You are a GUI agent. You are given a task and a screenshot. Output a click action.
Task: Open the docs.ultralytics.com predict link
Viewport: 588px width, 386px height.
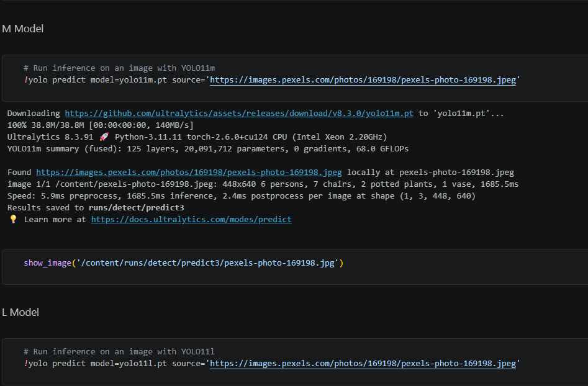[191, 220]
